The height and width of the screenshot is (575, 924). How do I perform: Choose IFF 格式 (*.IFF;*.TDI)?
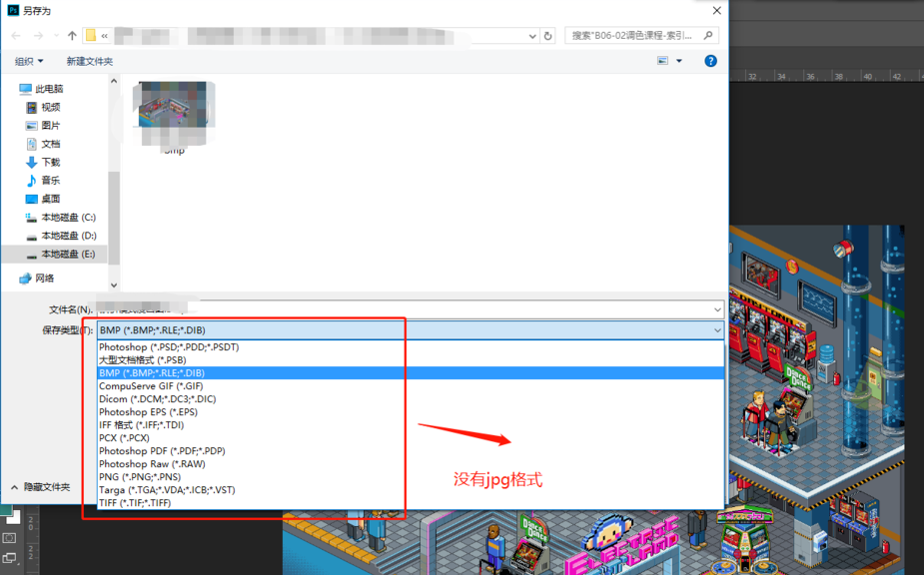coord(411,425)
